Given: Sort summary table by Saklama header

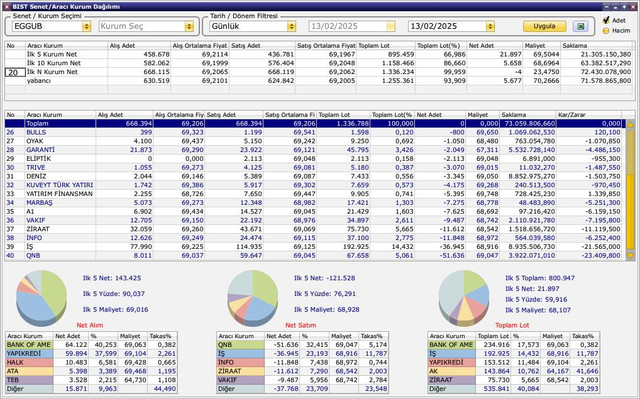Looking at the screenshot, I should (x=597, y=46).
